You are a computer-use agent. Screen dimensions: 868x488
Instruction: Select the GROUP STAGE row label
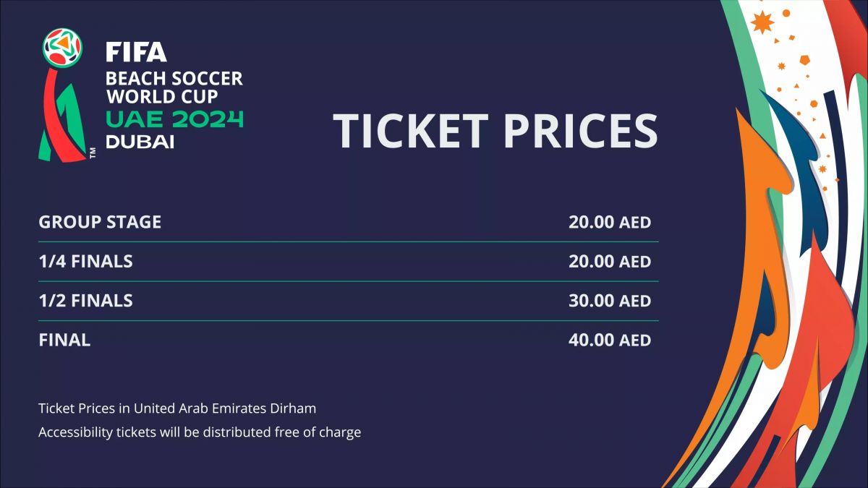coord(100,222)
